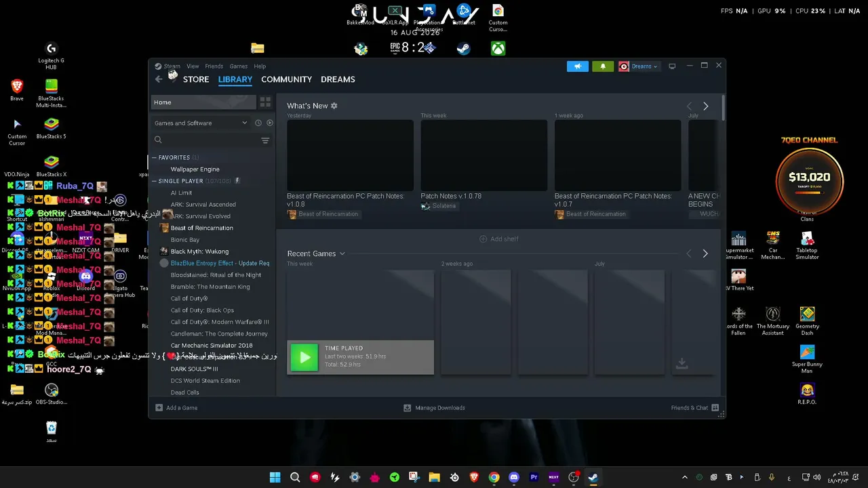Click Manage Downloads label
This screenshot has width=868, height=488.
tap(440, 408)
